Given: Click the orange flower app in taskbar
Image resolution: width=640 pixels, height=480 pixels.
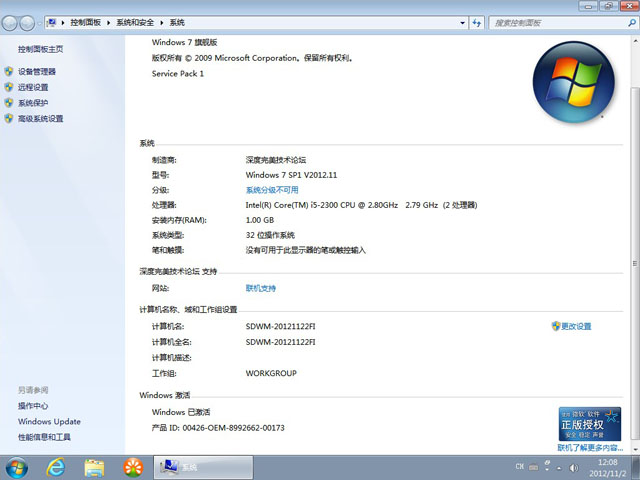Looking at the screenshot, I should 132,467.
